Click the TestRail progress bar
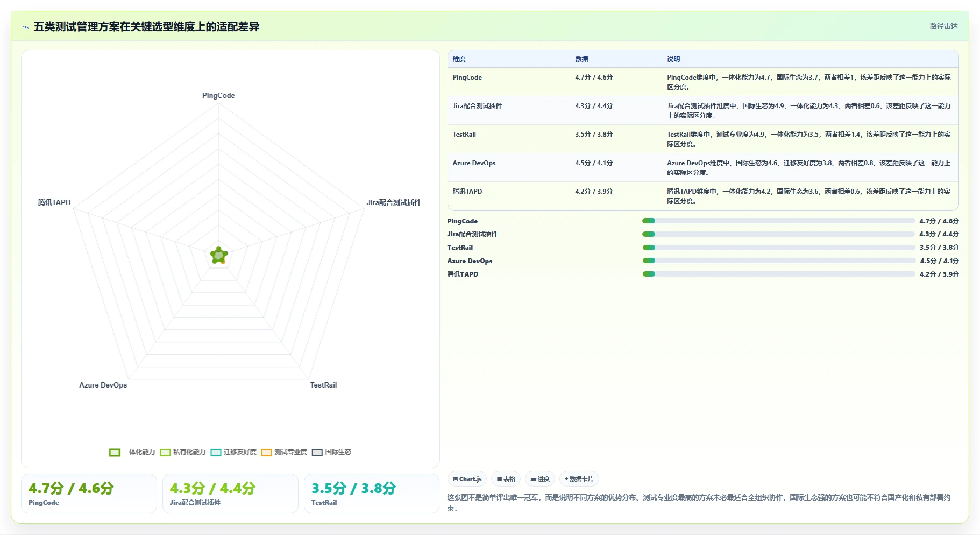 pos(778,248)
